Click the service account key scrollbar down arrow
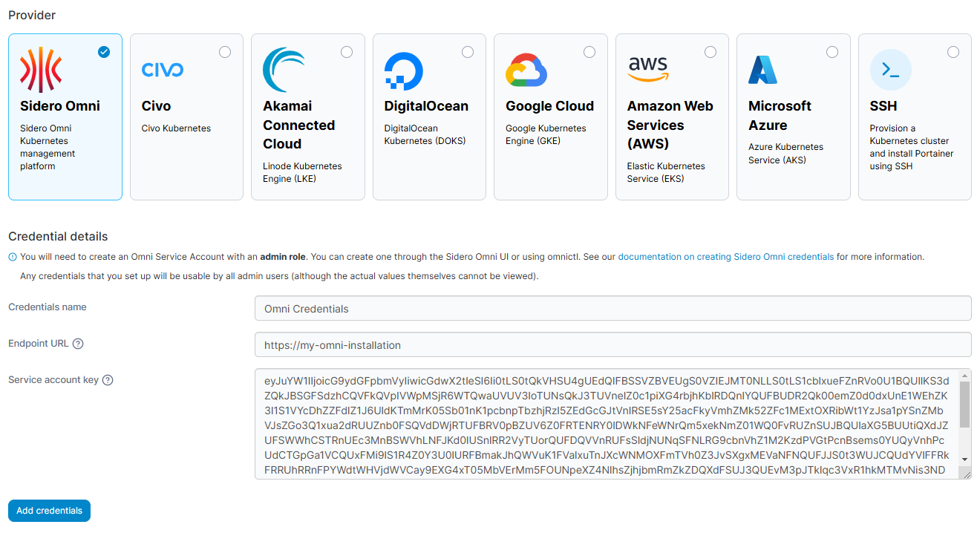The width and height of the screenshot is (980, 533). 964,460
